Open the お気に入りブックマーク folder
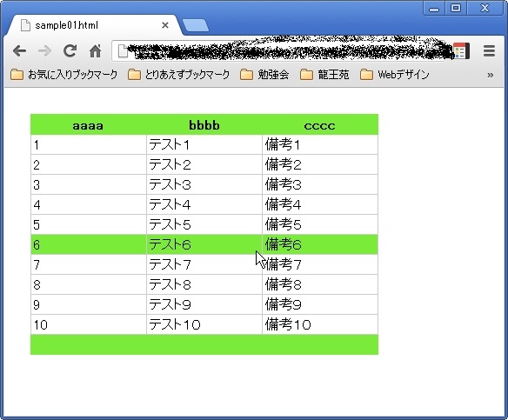 pos(63,75)
